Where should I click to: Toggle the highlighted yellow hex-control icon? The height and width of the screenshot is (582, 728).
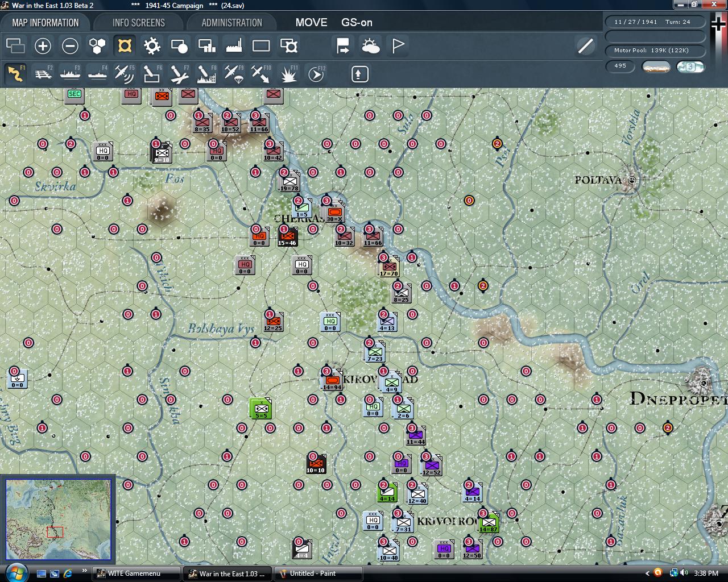125,45
